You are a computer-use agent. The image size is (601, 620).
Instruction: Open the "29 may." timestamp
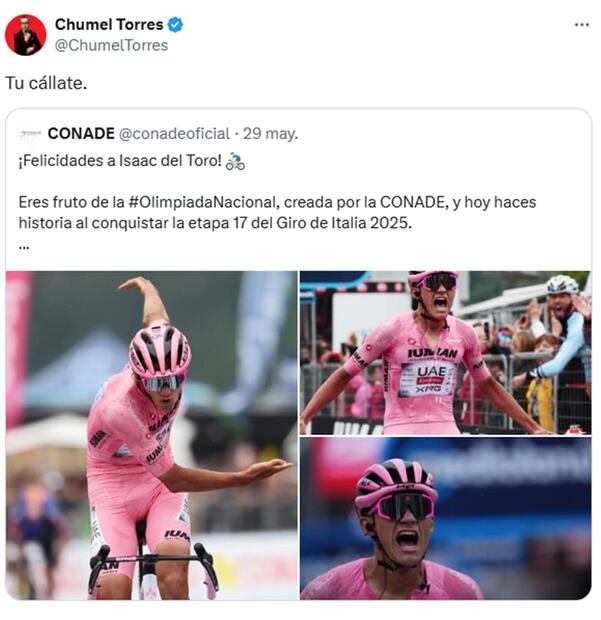coord(270,133)
